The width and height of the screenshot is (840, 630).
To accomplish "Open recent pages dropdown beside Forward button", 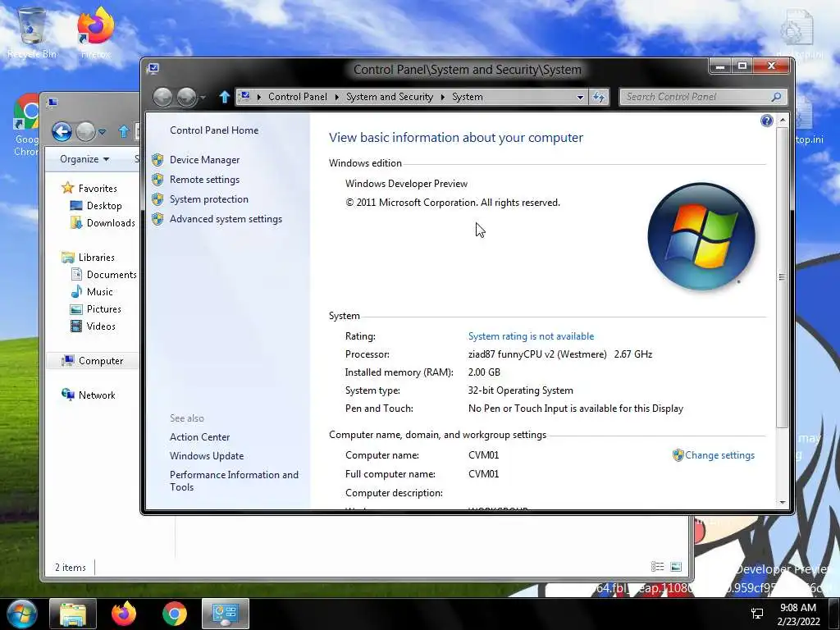I will [203, 98].
